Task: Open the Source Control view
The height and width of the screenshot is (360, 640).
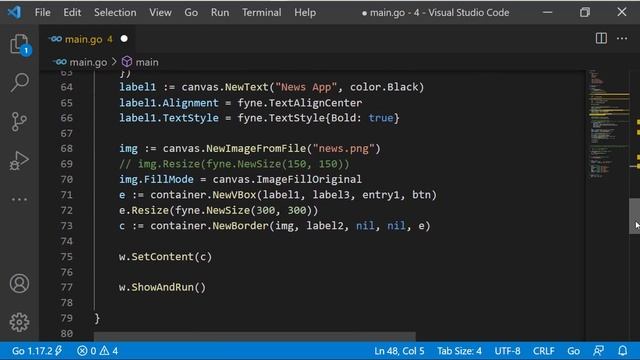Action: click(19, 122)
